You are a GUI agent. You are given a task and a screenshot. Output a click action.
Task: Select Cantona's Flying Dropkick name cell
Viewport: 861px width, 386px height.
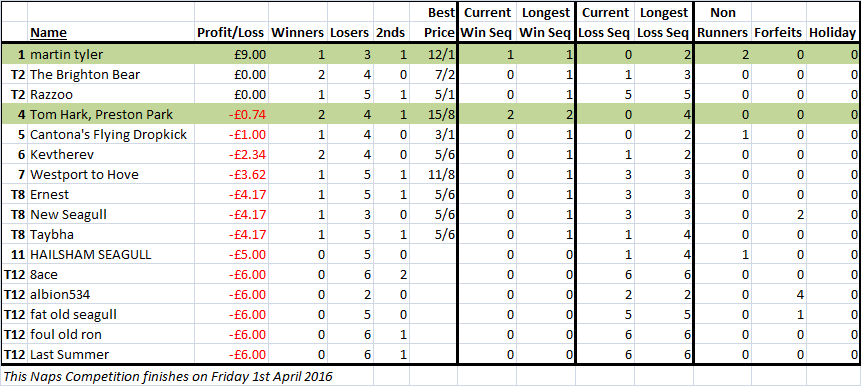pos(111,135)
